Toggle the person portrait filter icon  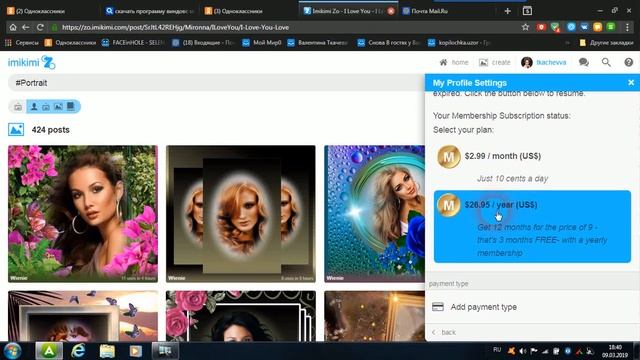tap(34, 107)
